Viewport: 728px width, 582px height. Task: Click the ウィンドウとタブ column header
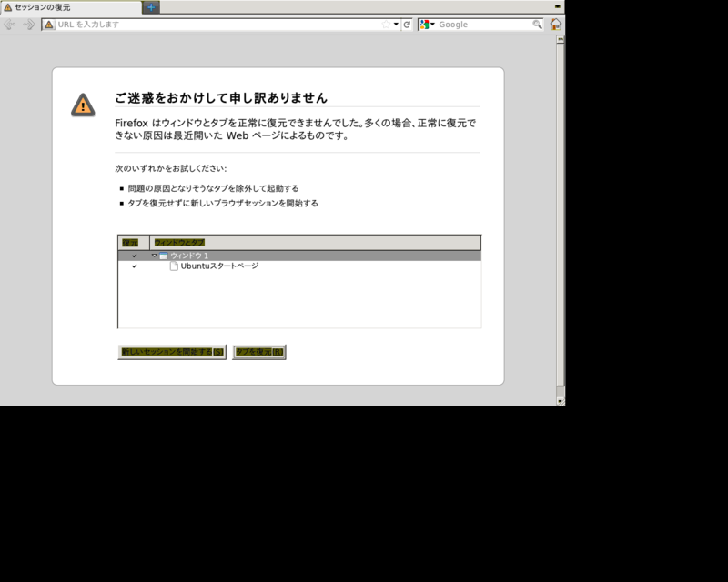pos(315,243)
